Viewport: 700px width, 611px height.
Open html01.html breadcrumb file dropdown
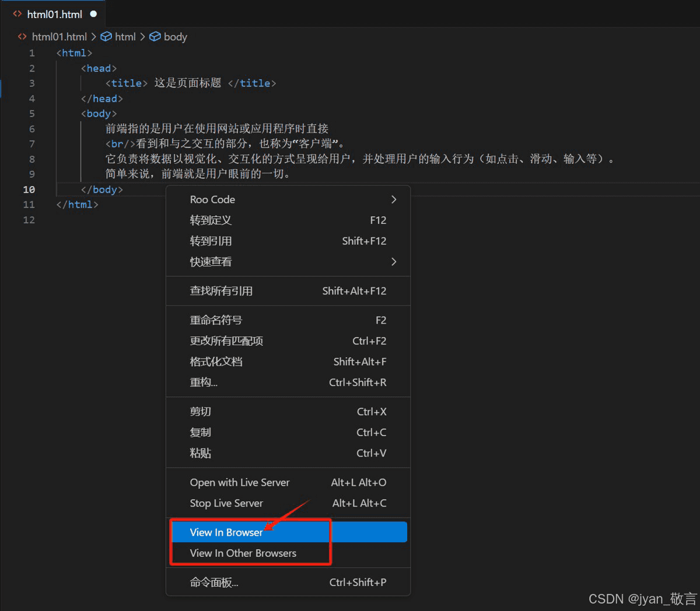59,37
